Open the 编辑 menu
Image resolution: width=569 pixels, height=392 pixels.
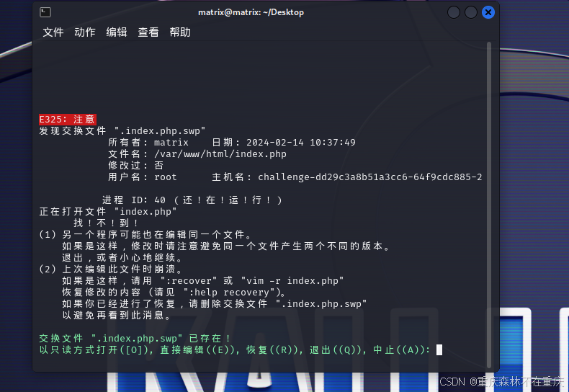(x=117, y=32)
